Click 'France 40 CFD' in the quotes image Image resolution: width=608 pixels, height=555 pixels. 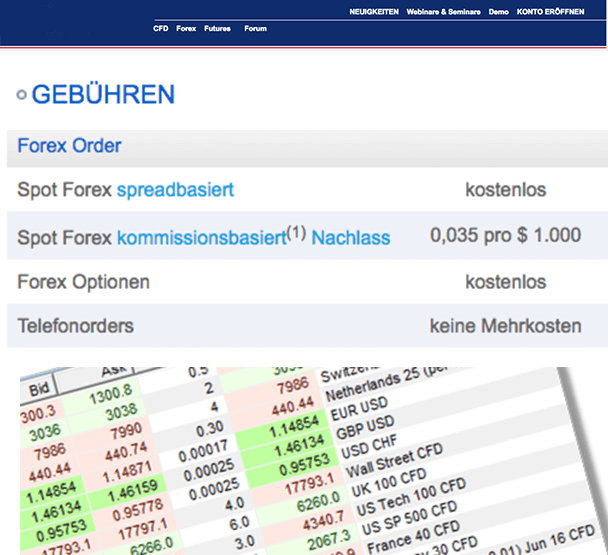[413, 537]
